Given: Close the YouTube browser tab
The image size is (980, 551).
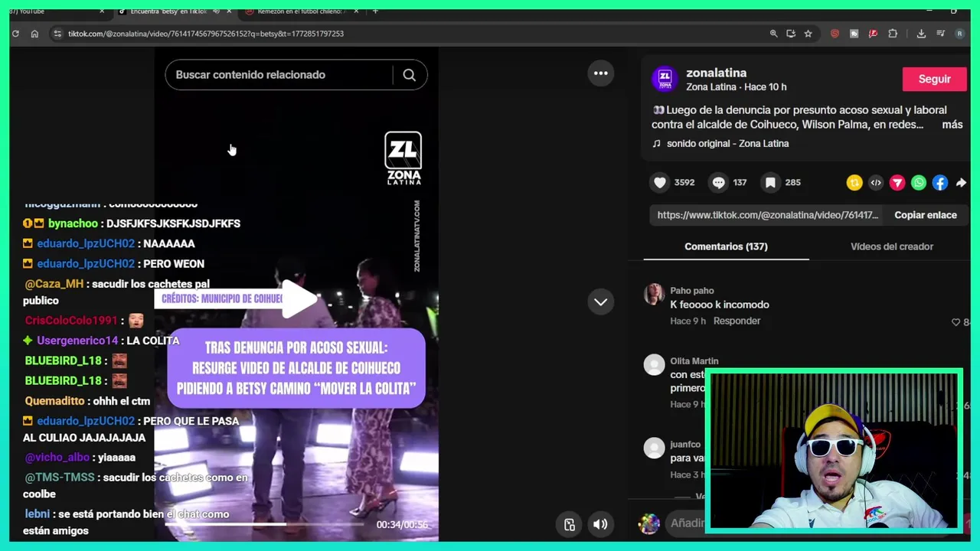Looking at the screenshot, I should [102, 11].
